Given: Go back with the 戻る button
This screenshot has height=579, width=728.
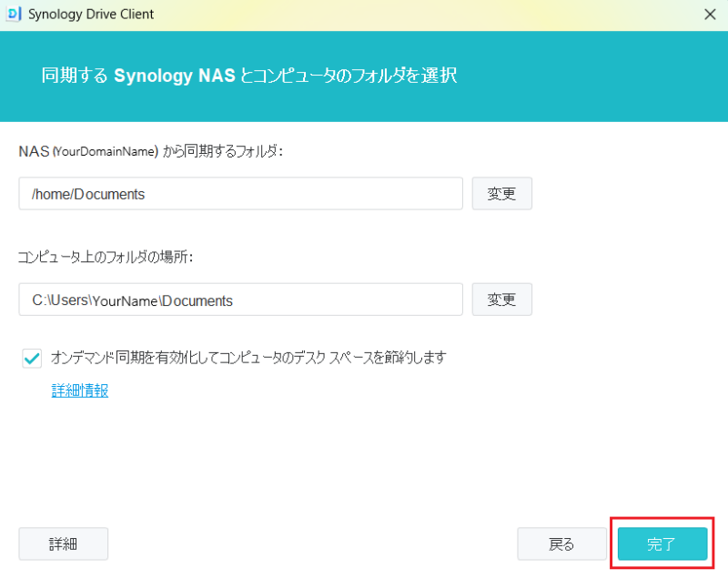Looking at the screenshot, I should click(561, 543).
